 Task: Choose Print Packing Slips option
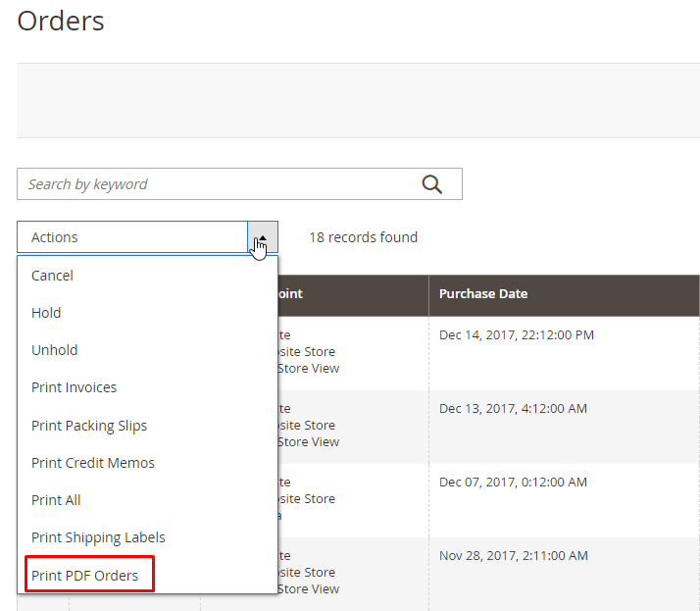[88, 426]
